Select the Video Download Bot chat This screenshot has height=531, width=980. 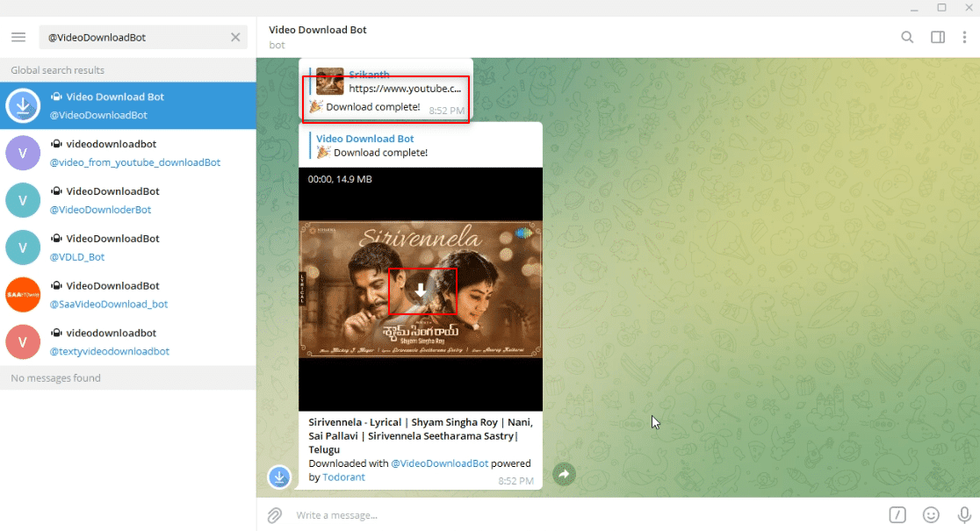(127, 105)
